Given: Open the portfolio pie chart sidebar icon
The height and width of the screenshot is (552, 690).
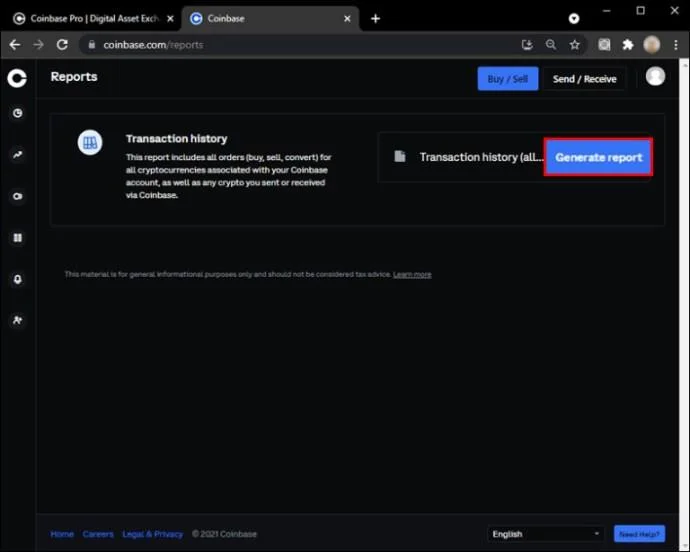Looking at the screenshot, I should point(18,113).
